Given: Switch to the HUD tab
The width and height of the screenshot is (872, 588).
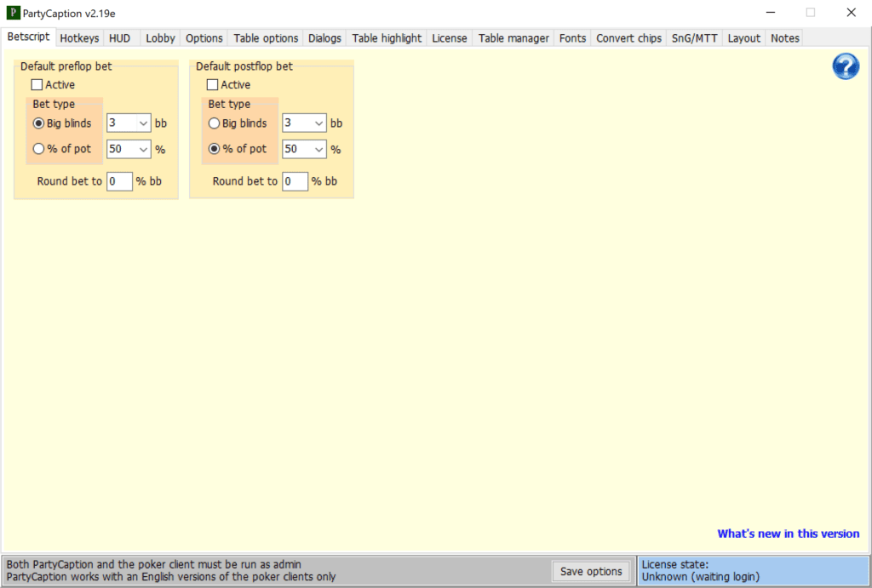Looking at the screenshot, I should point(119,37).
